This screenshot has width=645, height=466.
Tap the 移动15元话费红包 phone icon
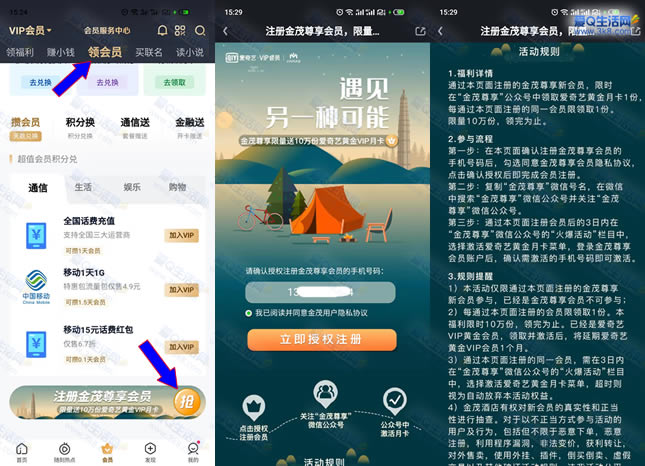click(x=36, y=344)
